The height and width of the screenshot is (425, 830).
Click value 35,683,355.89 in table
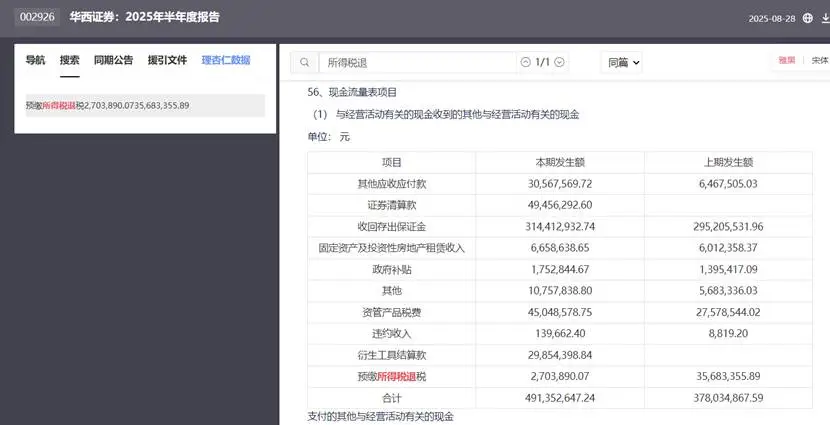coord(728,376)
